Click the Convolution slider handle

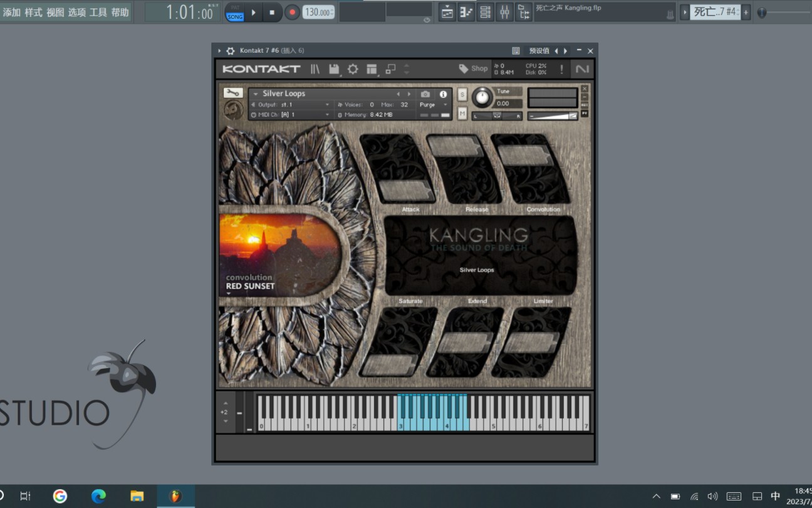525,156
